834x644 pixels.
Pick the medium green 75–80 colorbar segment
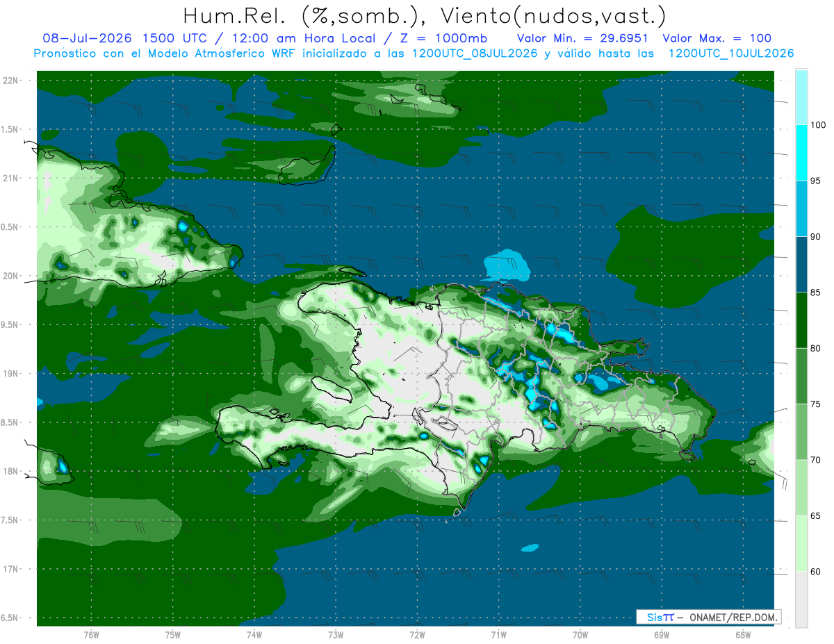click(801, 376)
